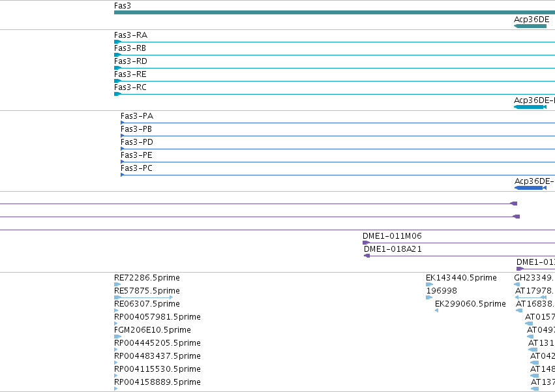Click the EK143440.5prime EST glyph

coord(429,284)
